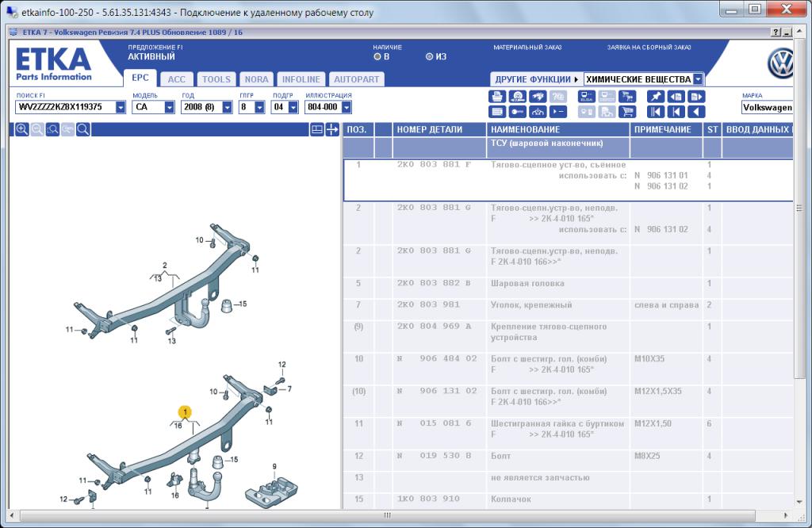Zoom in on the illustration
The width and height of the screenshot is (812, 528).
21,129
